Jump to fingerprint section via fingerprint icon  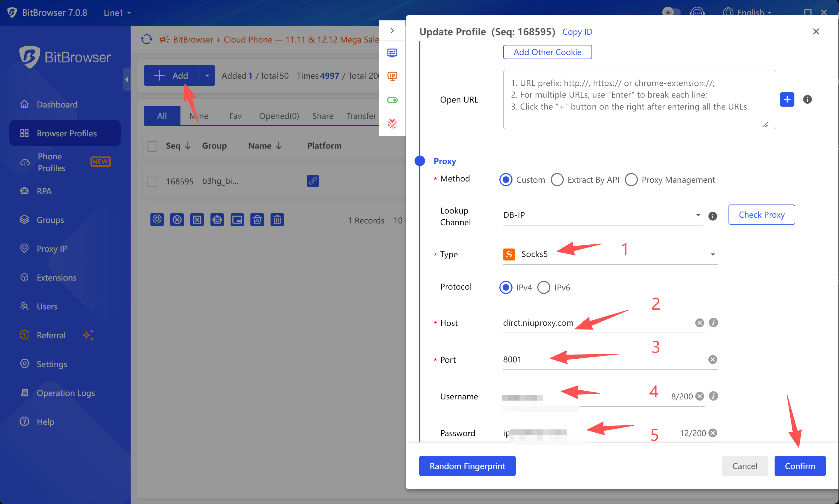point(392,124)
